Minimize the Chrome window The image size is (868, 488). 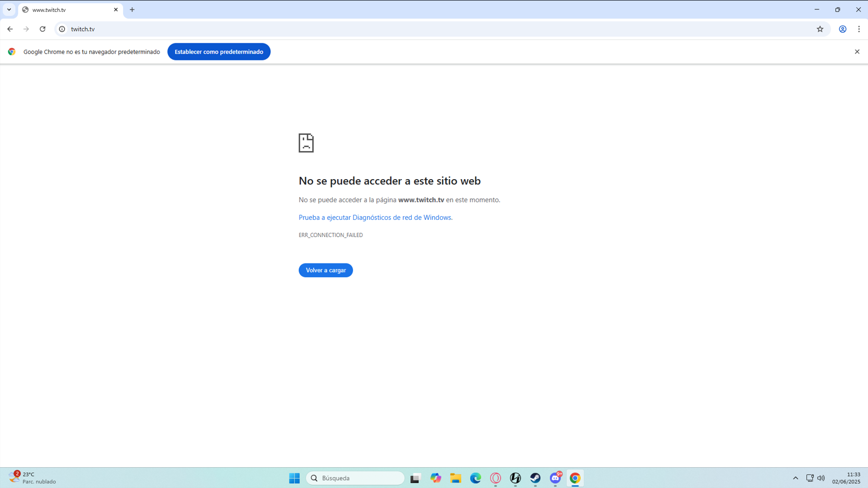[817, 9]
